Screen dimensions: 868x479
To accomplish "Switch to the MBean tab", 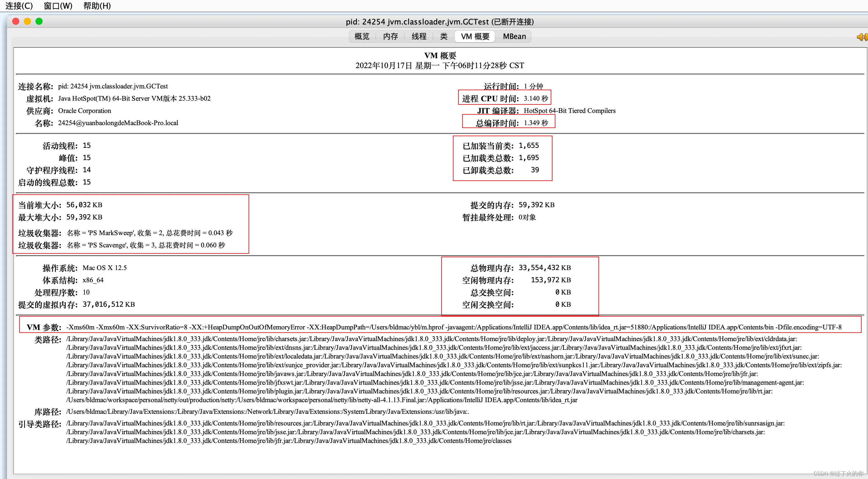I will (514, 36).
